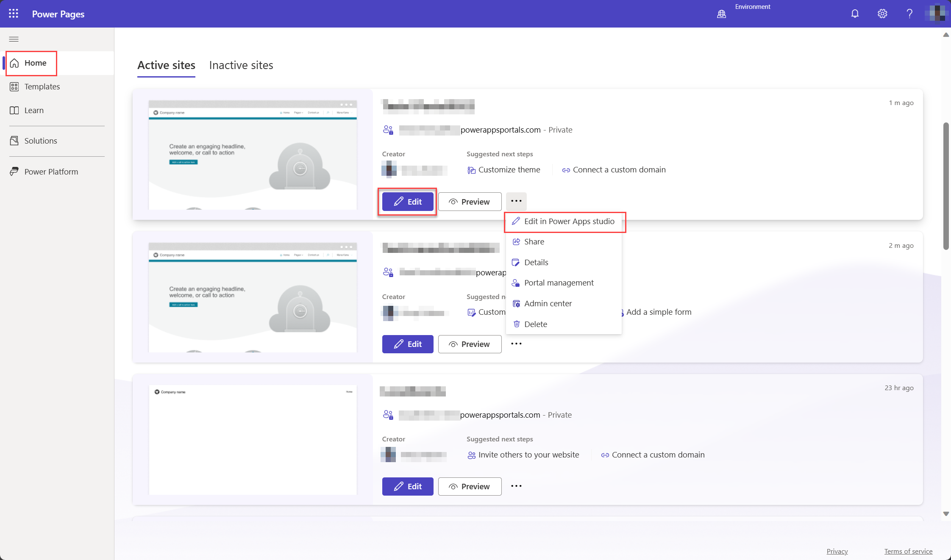Click the Home navigation item
Screen dimensions: 951x560
point(35,62)
